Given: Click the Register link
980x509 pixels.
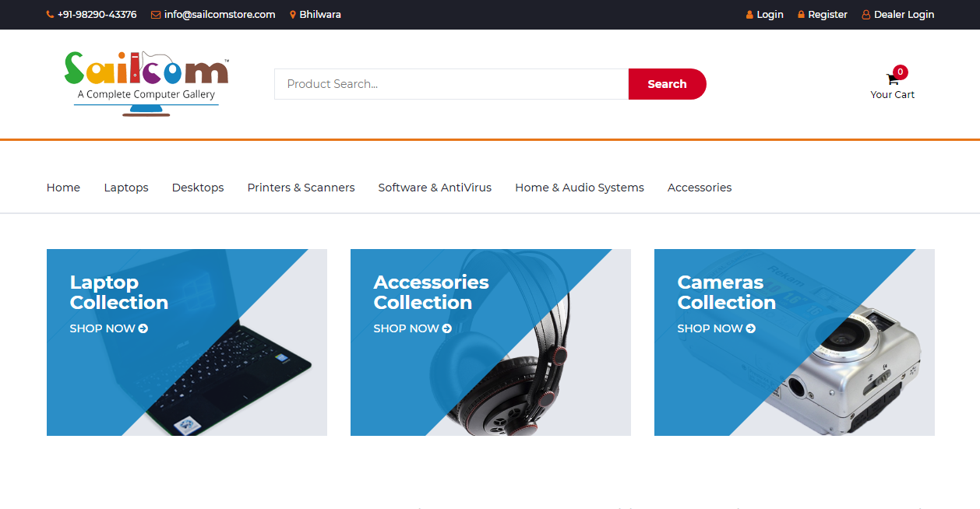Looking at the screenshot, I should coord(827,15).
